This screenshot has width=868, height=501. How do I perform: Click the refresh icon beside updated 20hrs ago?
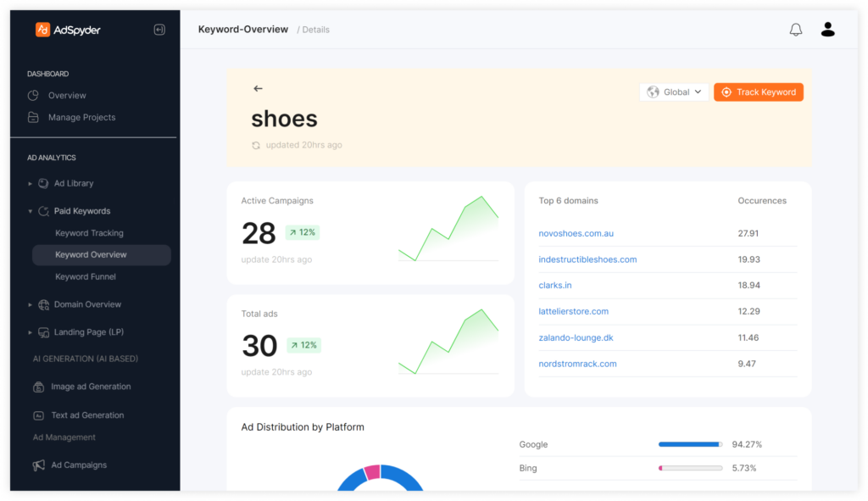point(256,146)
